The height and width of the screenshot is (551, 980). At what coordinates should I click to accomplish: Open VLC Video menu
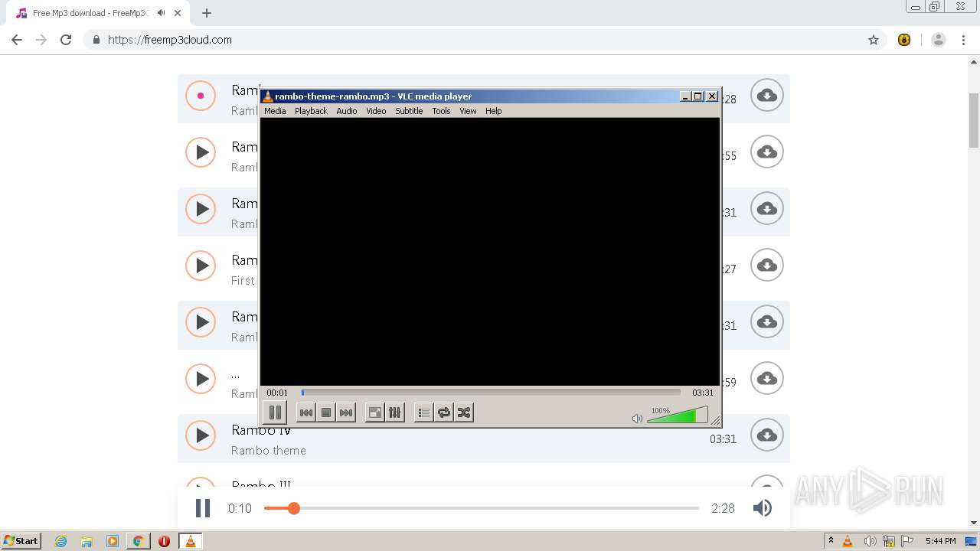click(376, 111)
